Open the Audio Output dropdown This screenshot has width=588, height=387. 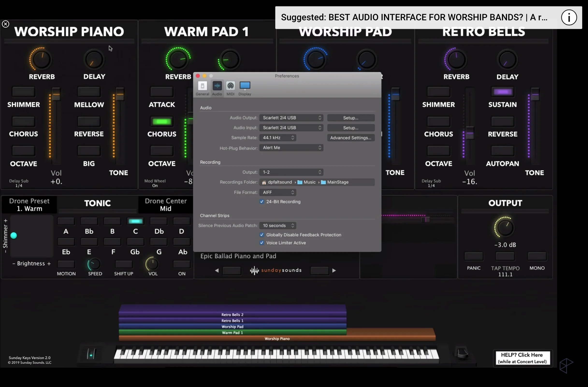tap(291, 118)
